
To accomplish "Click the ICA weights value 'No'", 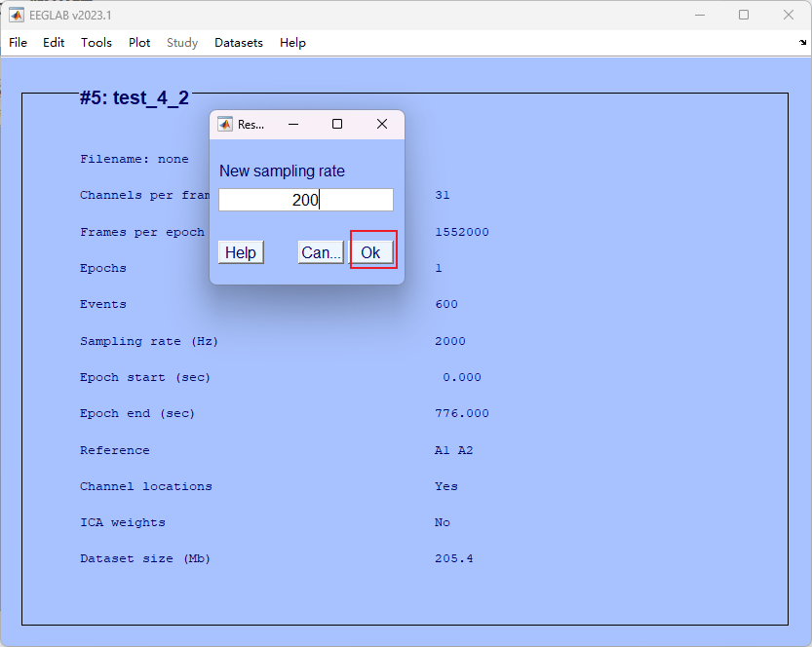I will pos(443,523).
